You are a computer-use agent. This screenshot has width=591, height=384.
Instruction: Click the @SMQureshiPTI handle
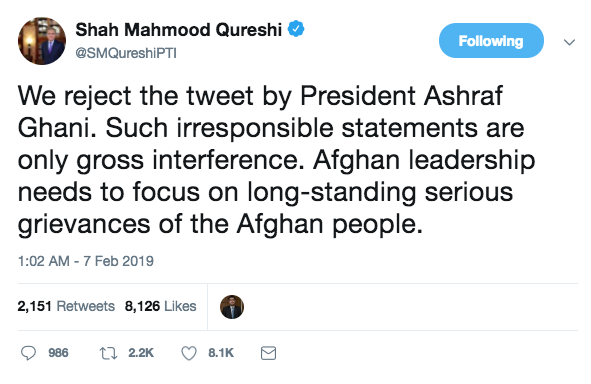click(126, 53)
